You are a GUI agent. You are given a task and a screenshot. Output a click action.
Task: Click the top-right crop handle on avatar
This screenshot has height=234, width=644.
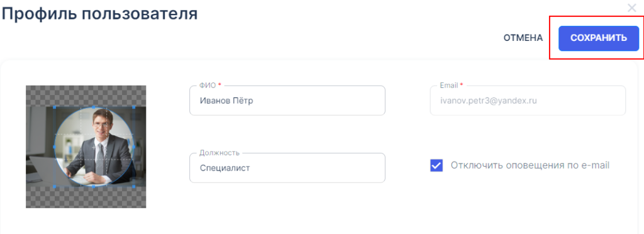133,107
